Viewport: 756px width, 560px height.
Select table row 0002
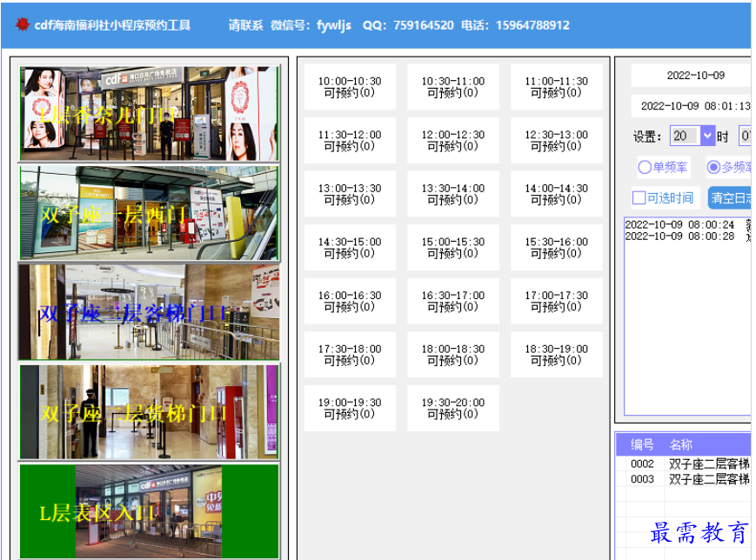pos(684,463)
